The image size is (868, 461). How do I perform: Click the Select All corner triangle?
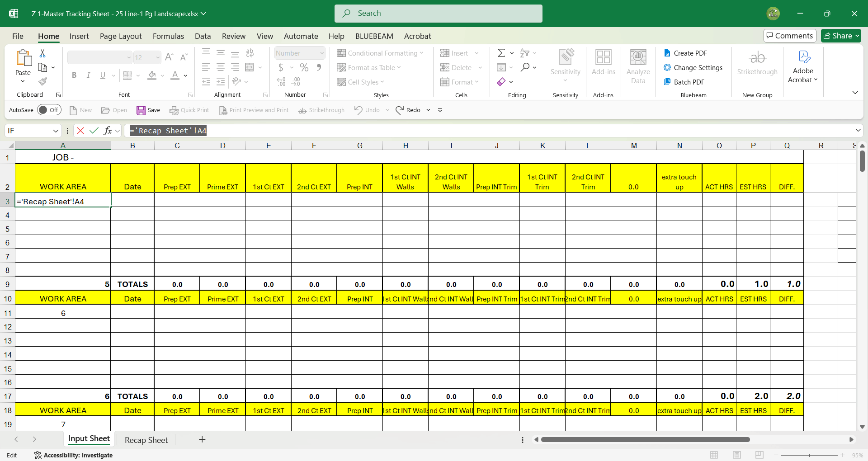click(x=10, y=146)
